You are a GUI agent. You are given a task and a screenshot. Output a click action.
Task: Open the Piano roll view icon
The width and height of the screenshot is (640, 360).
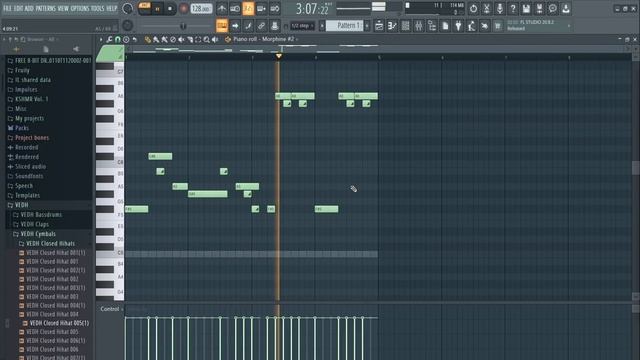pos(392,26)
